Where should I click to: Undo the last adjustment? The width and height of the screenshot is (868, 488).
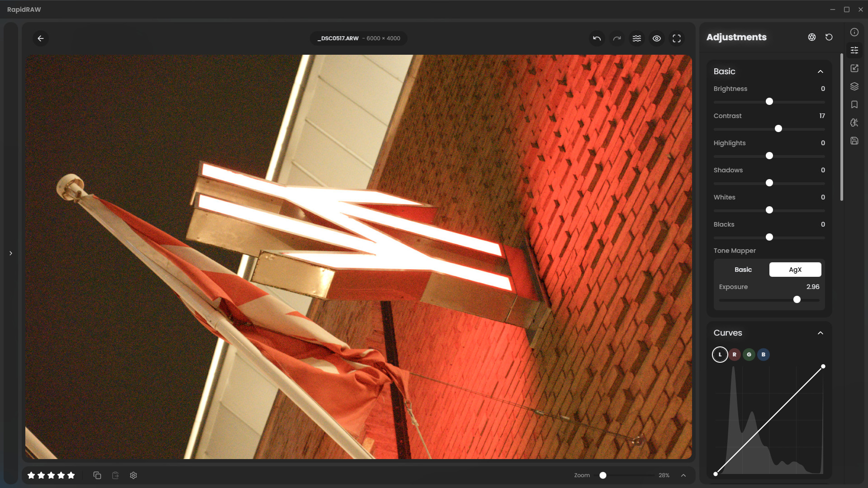click(597, 38)
